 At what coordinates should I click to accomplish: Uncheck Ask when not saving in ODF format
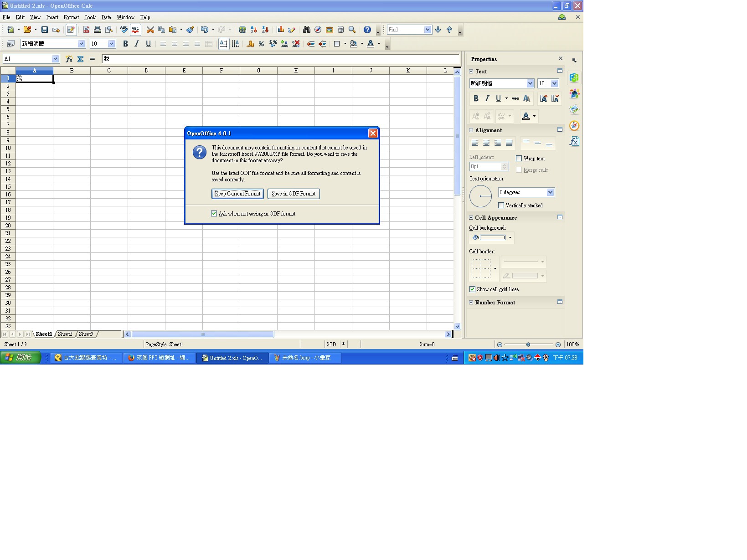[x=214, y=214]
